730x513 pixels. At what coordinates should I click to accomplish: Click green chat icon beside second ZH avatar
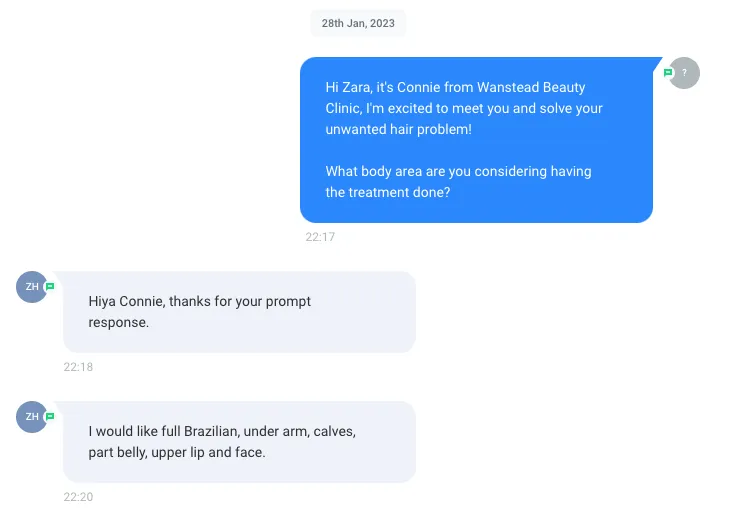tap(49, 417)
